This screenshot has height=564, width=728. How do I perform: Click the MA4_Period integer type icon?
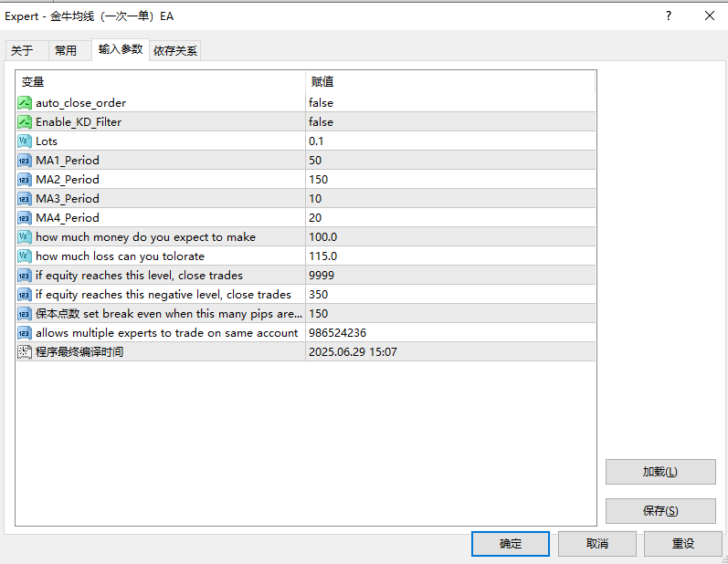pyautogui.click(x=25, y=218)
